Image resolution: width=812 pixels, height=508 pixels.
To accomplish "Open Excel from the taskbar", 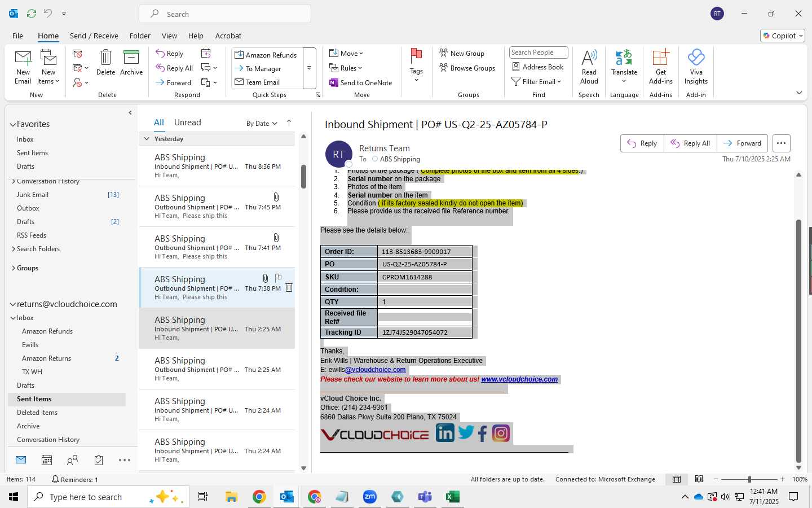I will coord(452,497).
